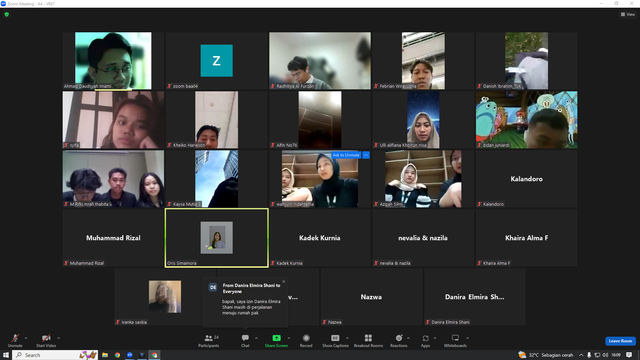
Task: Open the more options button beside Ask to Unmute
Action: point(366,155)
